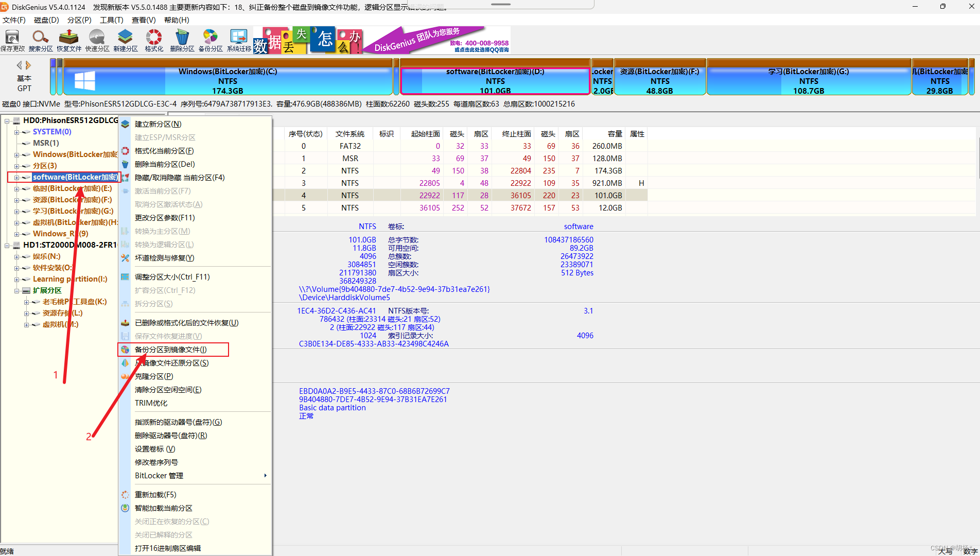Click the 文件系统 column header
Viewport: 980px width, 556px height.
pos(350,134)
